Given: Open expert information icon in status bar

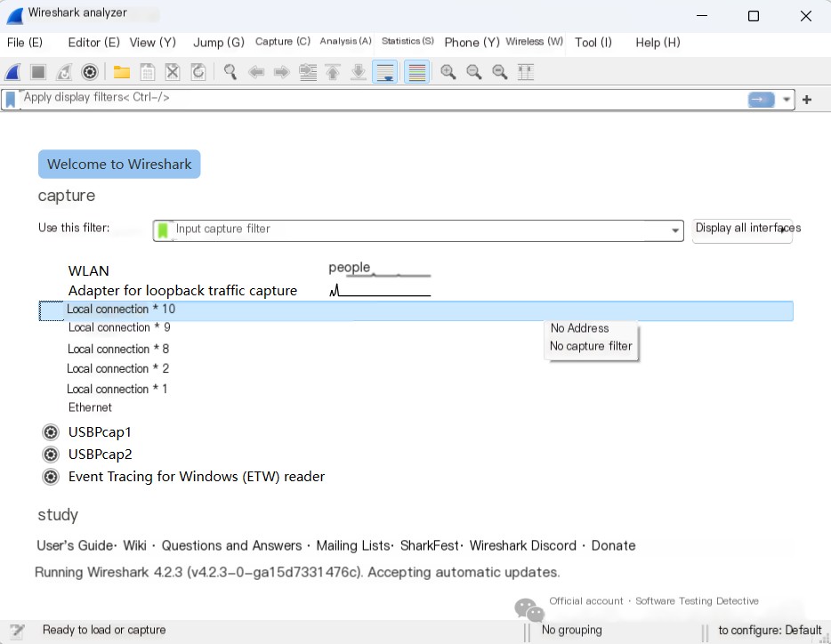Looking at the screenshot, I should [18, 631].
